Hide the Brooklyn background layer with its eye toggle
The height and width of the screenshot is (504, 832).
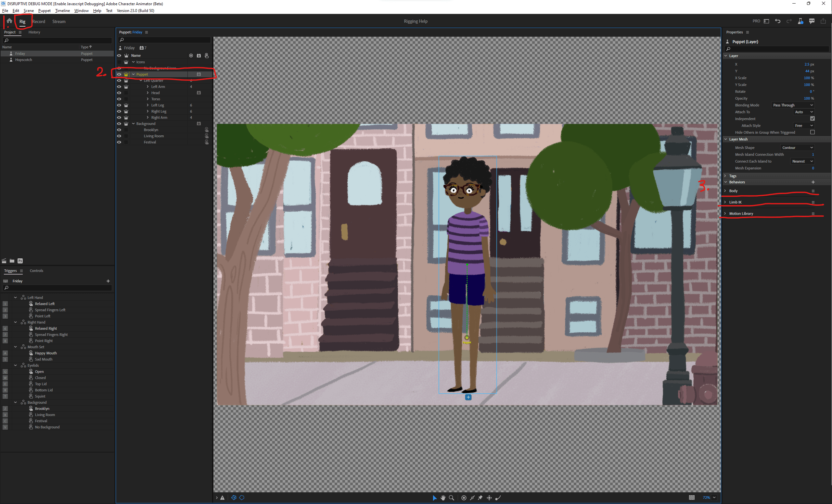(x=119, y=129)
